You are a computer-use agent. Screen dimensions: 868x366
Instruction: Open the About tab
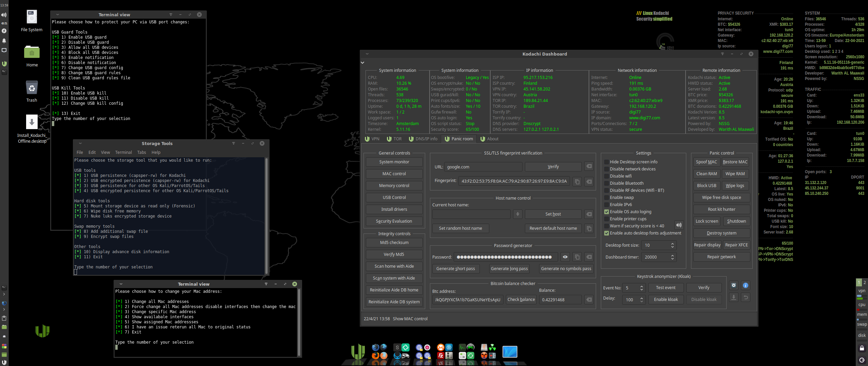pos(489,139)
